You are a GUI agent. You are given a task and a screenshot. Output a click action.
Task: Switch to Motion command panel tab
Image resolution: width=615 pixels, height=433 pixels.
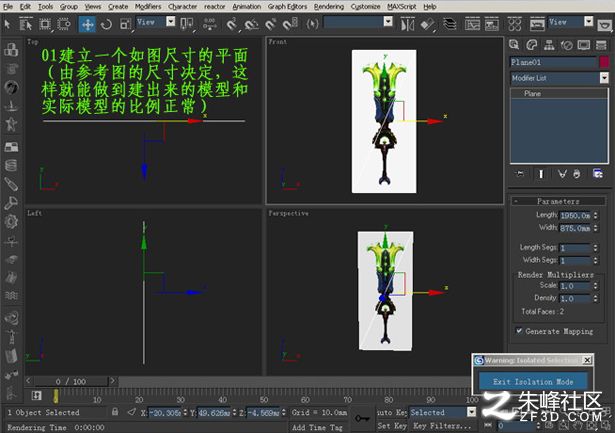click(566, 45)
